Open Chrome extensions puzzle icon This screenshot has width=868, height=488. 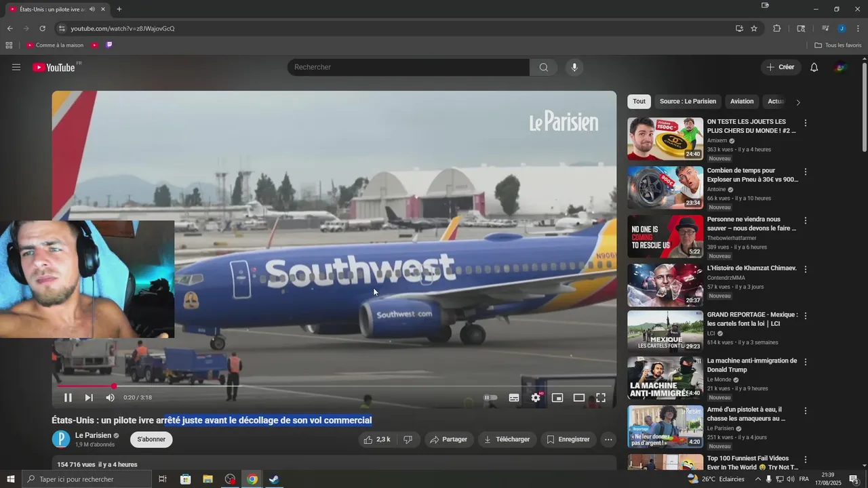tap(777, 28)
